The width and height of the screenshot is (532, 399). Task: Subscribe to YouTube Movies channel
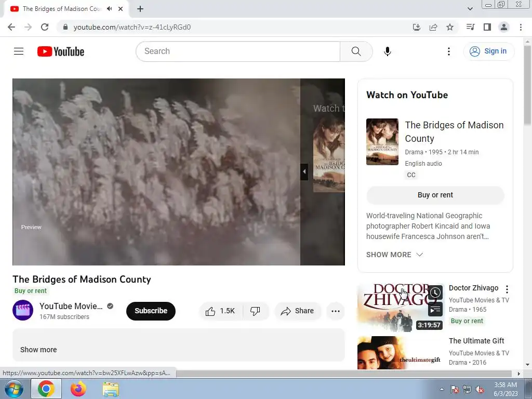[x=151, y=311]
